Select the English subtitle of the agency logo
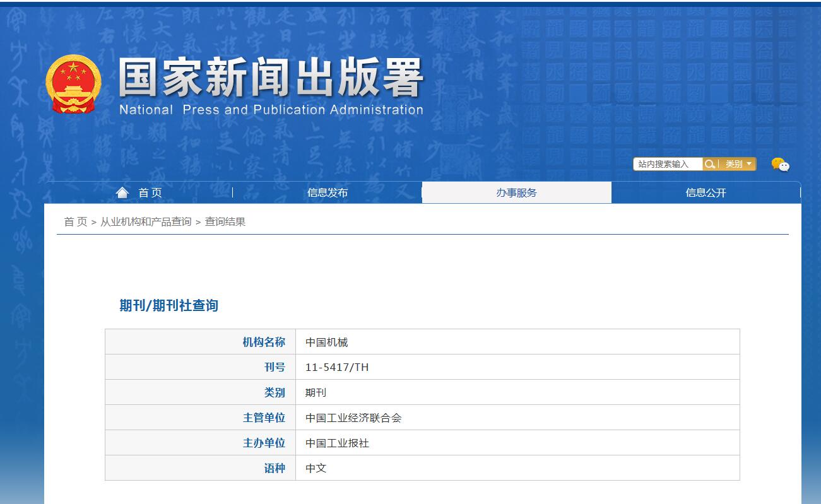The image size is (821, 504). (270, 110)
